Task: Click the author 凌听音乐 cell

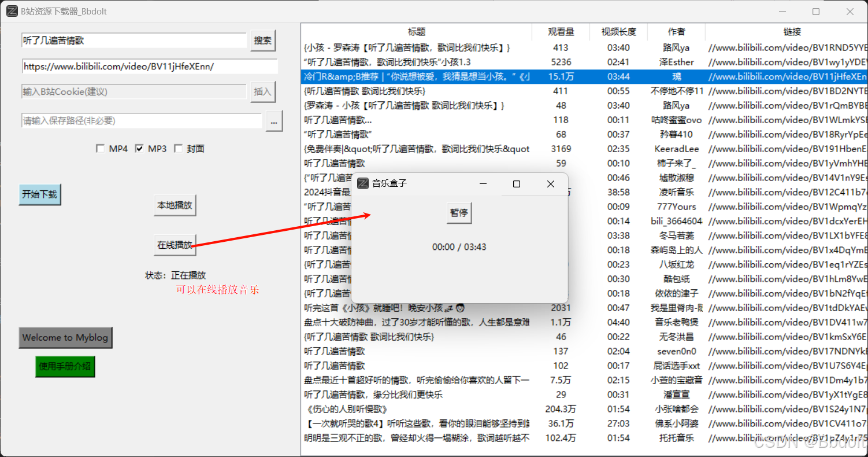Action: click(677, 192)
